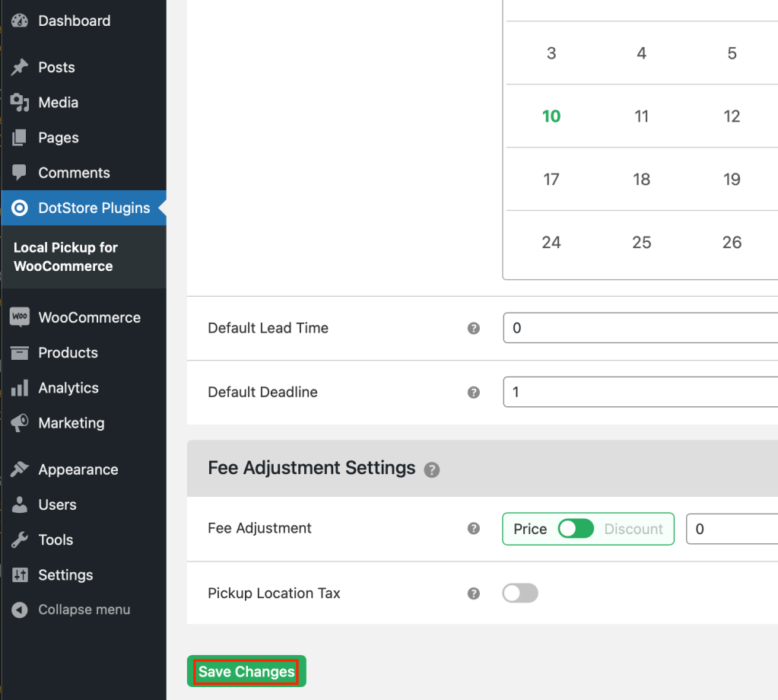Open the Products sidebar icon
This screenshot has height=700, width=778.
[20, 352]
